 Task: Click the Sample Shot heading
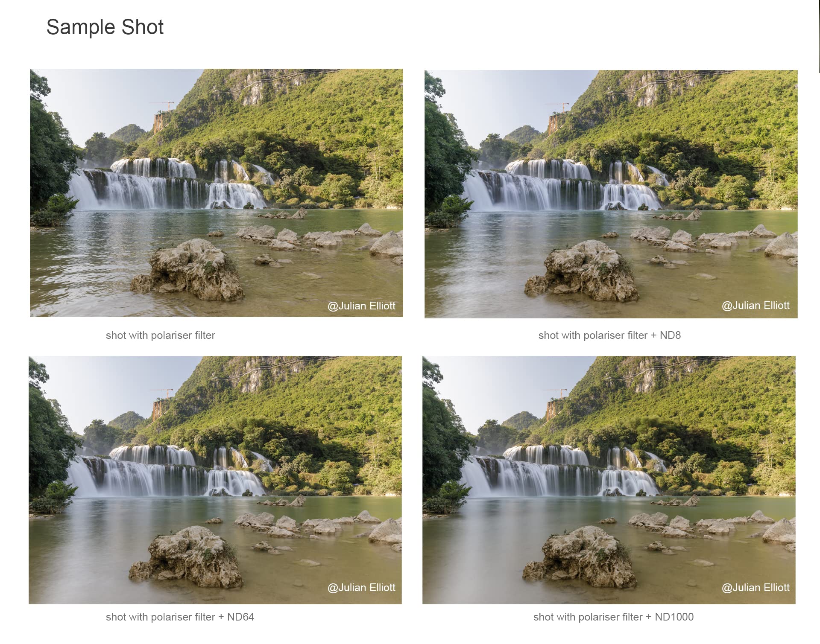(105, 27)
